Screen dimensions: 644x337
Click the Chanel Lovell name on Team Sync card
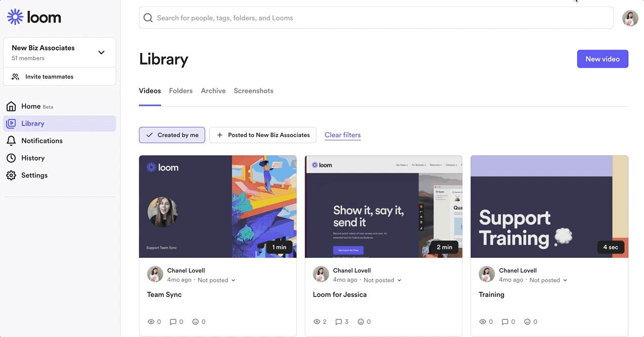click(186, 271)
